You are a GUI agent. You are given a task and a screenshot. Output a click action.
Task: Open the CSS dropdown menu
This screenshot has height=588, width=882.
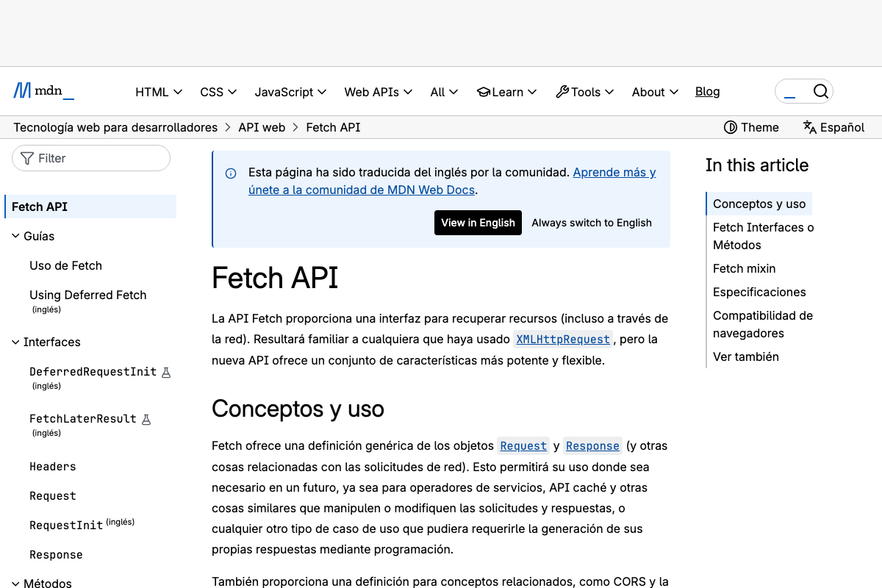(x=218, y=92)
